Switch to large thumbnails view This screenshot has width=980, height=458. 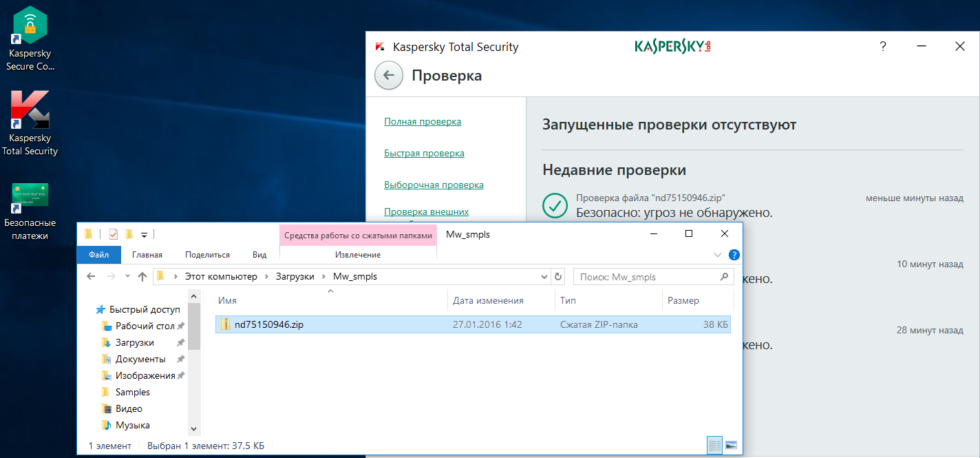731,446
